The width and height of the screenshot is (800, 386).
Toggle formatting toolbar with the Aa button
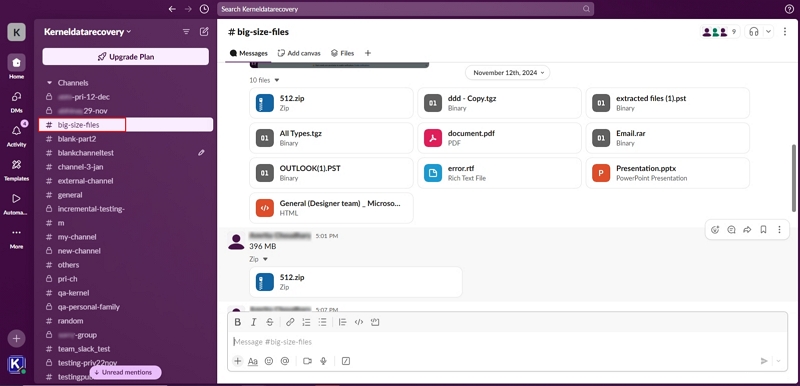253,361
